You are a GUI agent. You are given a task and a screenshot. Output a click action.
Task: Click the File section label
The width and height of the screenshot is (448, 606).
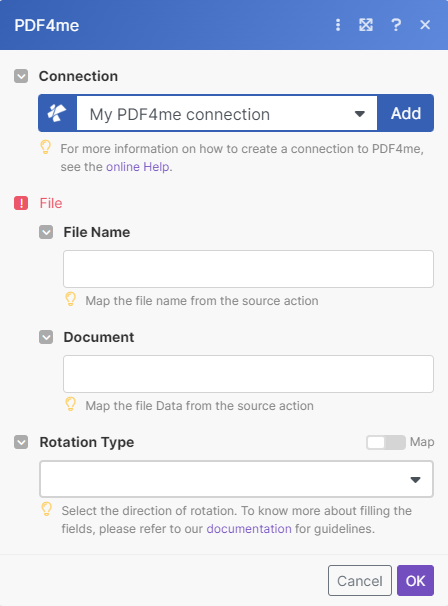click(51, 203)
